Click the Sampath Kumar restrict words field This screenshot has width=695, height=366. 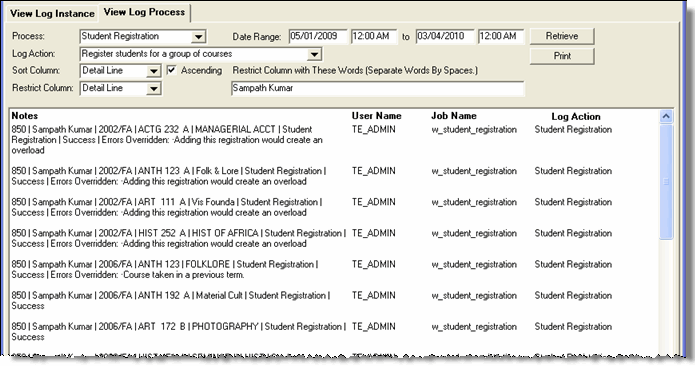[377, 88]
